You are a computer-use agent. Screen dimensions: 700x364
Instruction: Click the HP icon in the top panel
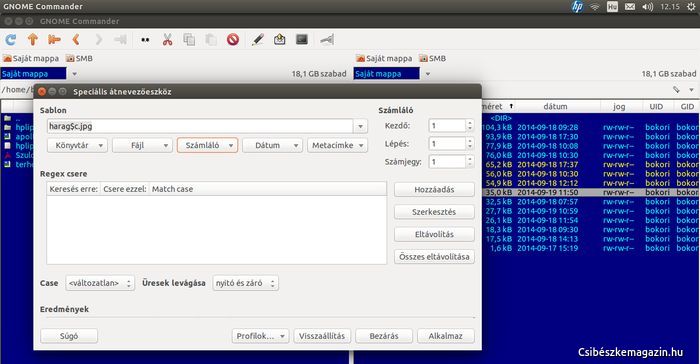coord(577,7)
